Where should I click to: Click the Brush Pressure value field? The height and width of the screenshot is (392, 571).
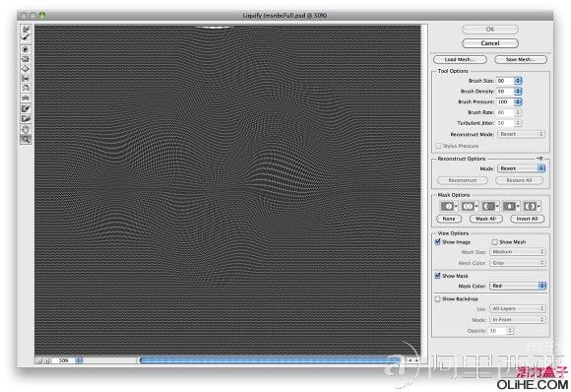[x=505, y=101]
